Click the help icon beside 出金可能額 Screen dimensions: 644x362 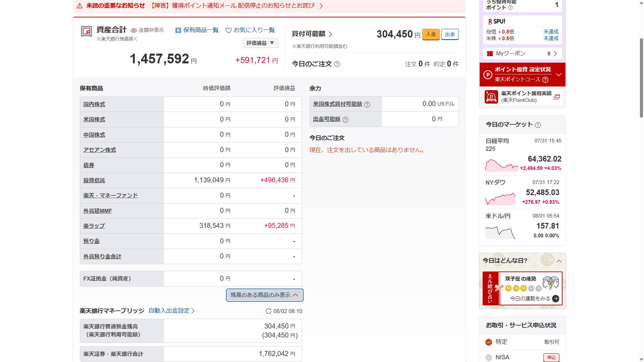[x=345, y=120]
